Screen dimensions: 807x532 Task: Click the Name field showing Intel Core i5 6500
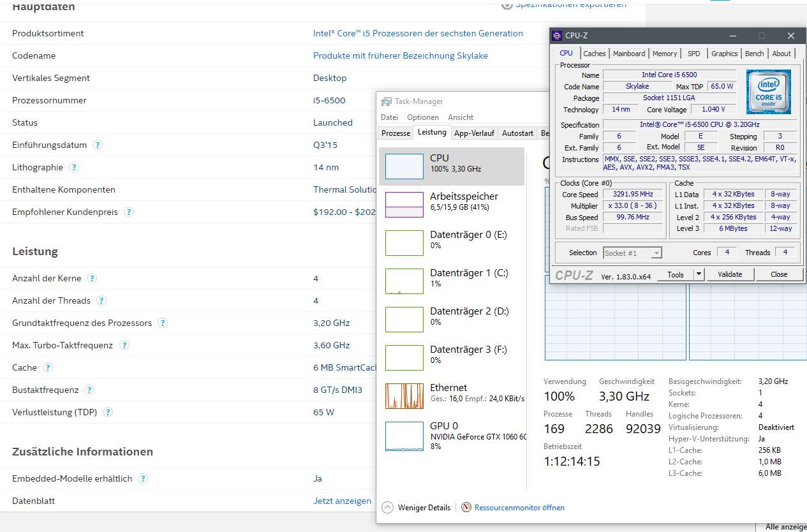click(x=669, y=75)
